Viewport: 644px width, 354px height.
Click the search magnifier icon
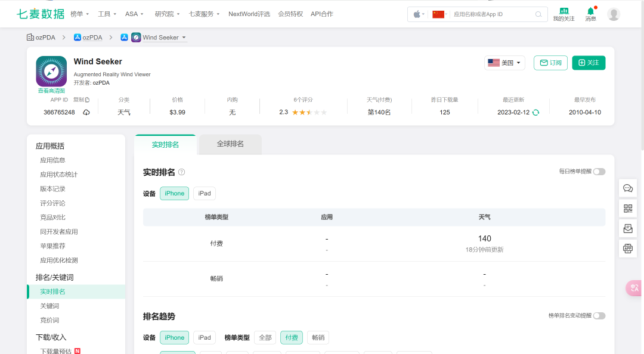tap(538, 14)
